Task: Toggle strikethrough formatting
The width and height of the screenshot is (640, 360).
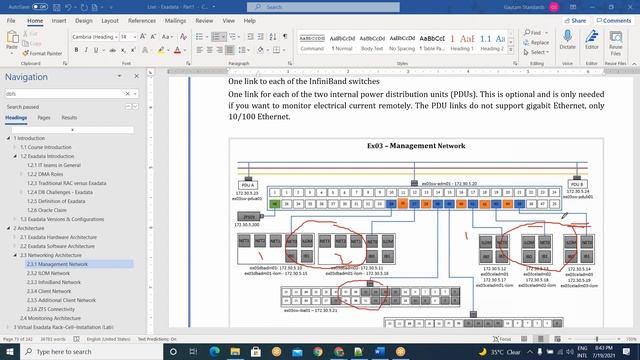Action: click(113, 50)
